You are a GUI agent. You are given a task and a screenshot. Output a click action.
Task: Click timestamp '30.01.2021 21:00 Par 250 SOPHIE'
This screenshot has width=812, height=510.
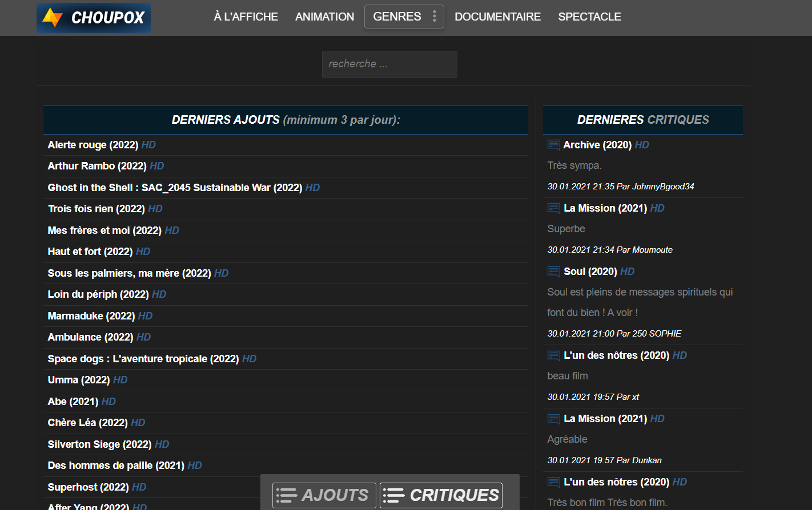click(x=614, y=334)
